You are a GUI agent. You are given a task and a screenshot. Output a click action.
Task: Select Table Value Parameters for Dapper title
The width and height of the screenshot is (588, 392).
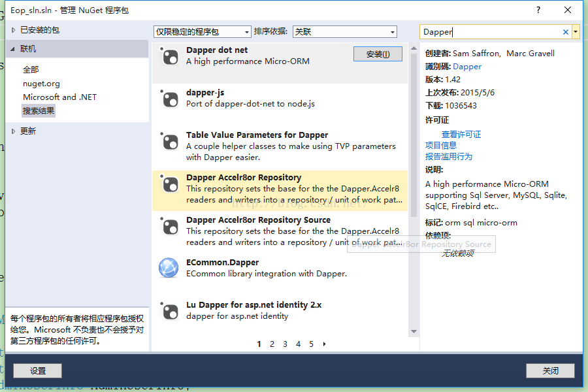[x=257, y=135]
